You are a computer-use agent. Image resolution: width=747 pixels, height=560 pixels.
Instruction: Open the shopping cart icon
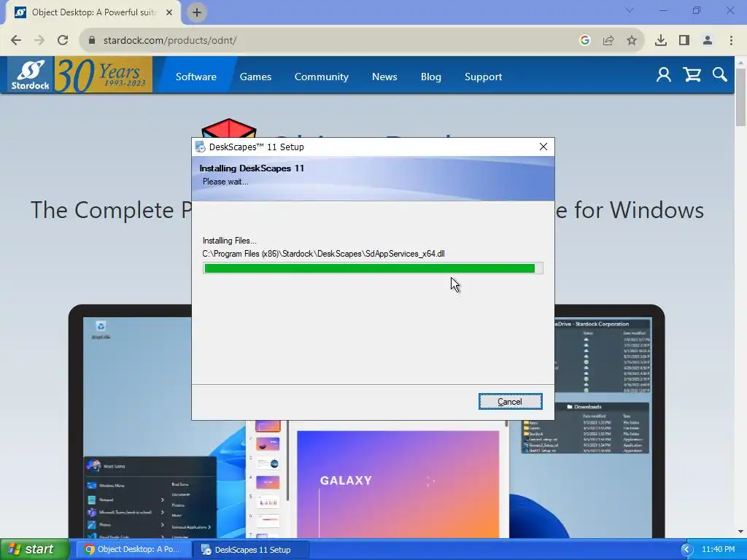click(692, 75)
